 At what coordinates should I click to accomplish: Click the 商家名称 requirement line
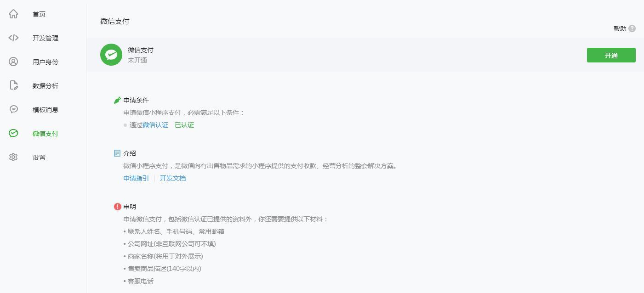(x=163, y=256)
